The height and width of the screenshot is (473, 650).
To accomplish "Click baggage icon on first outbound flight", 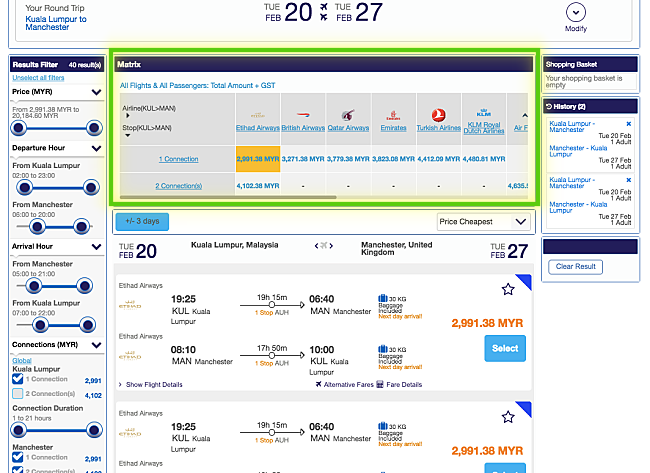I will coord(383,298).
